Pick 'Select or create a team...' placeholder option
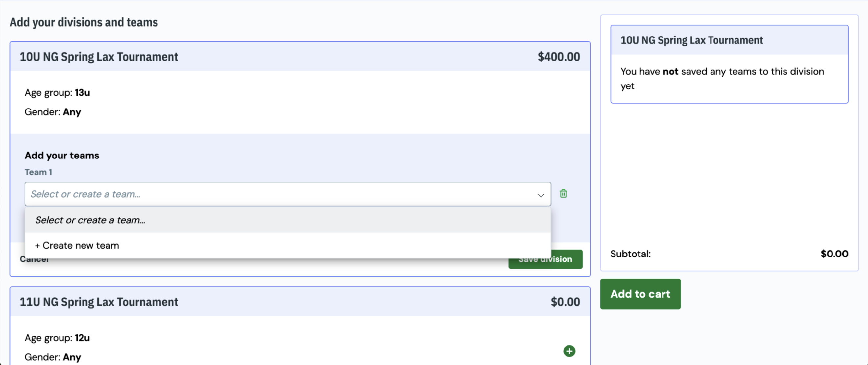Image resolution: width=868 pixels, height=365 pixels. 287,220
